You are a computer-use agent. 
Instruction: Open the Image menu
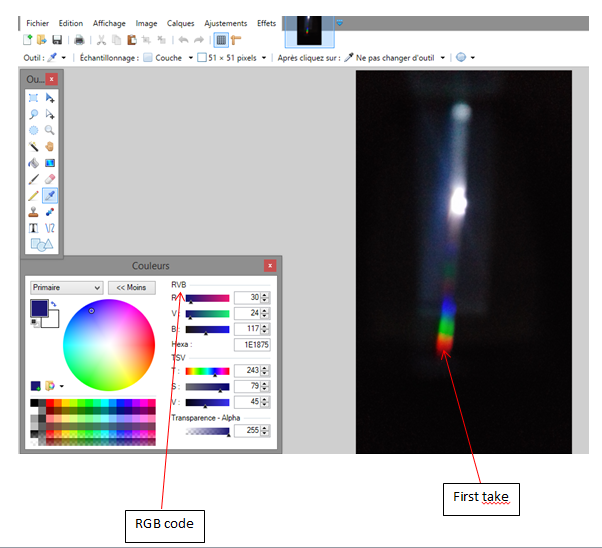146,23
